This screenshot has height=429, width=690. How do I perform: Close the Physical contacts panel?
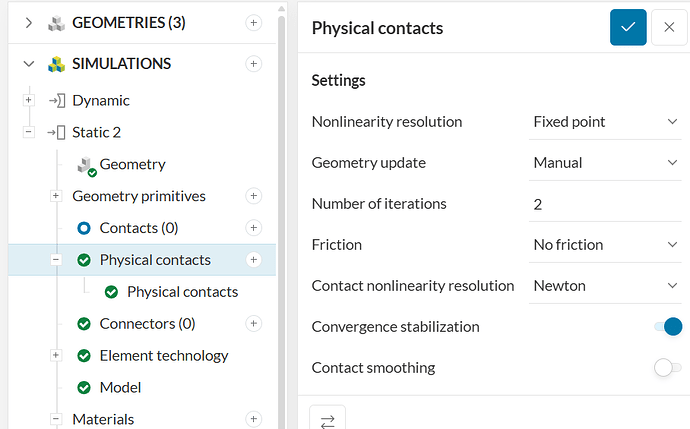669,28
